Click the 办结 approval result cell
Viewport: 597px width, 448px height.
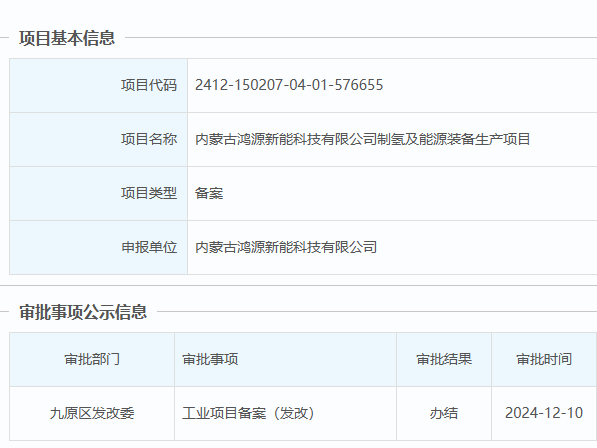point(444,413)
